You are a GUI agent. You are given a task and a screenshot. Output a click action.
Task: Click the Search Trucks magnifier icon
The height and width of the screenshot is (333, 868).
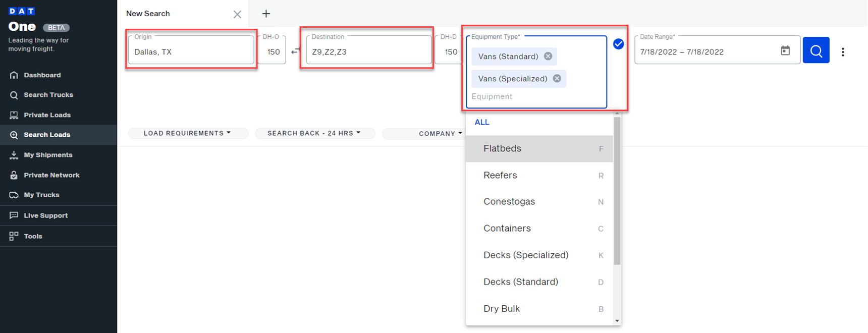(14, 95)
